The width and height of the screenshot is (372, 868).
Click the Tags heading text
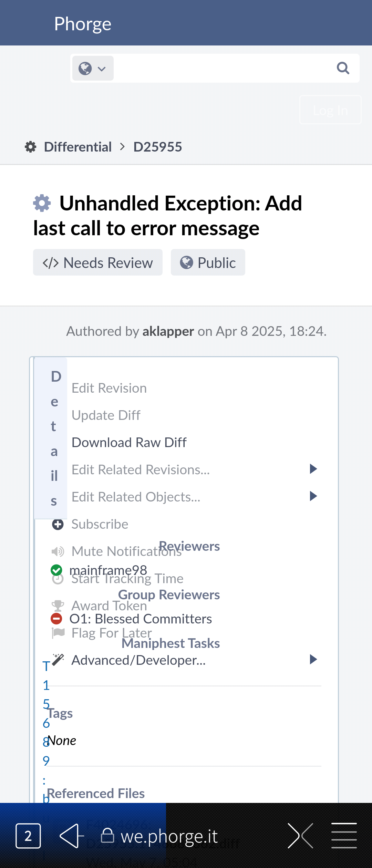(60, 713)
